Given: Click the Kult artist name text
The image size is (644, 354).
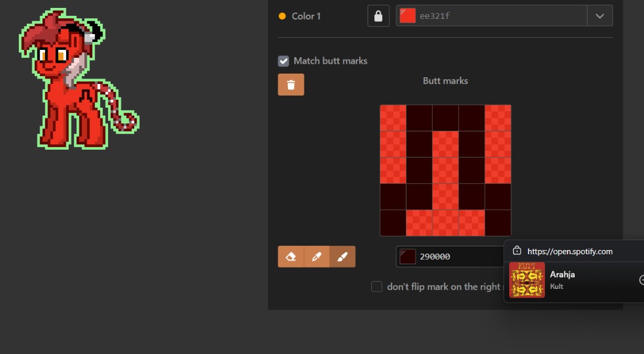Looking at the screenshot, I should pos(557,286).
